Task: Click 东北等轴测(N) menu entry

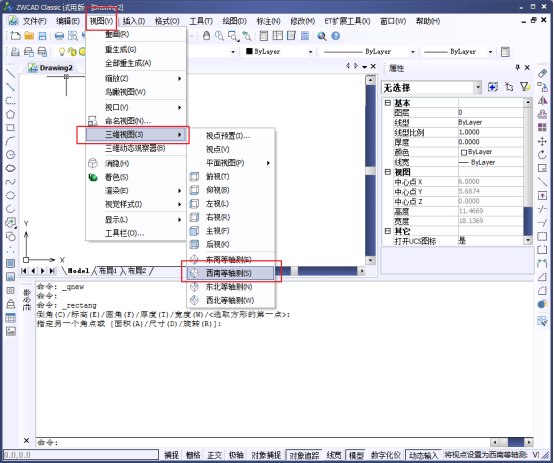Action: click(230, 287)
